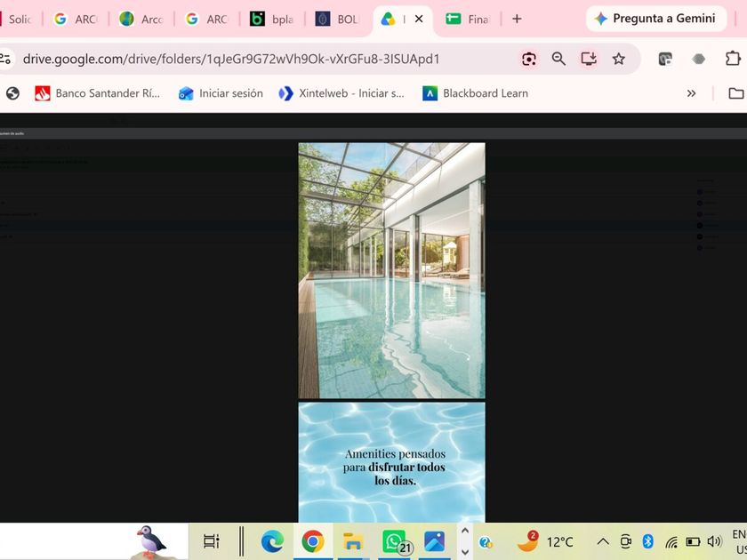Click the Google Lens search icon
Screen dimensions: 747x560
click(x=529, y=59)
